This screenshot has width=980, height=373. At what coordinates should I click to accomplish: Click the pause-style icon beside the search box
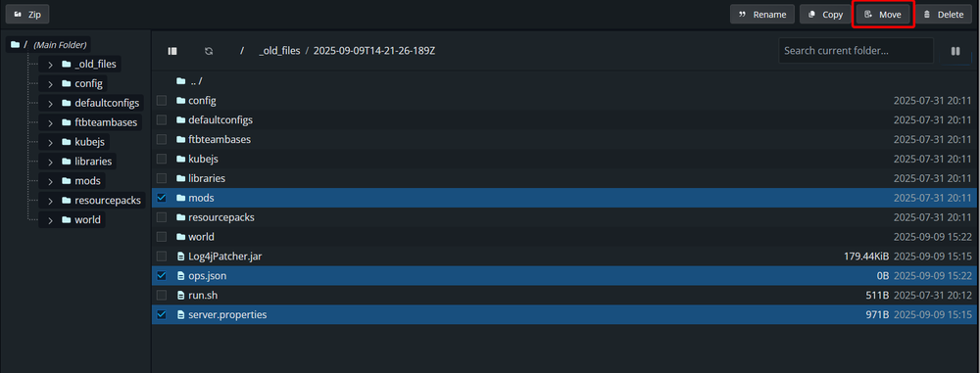[955, 51]
